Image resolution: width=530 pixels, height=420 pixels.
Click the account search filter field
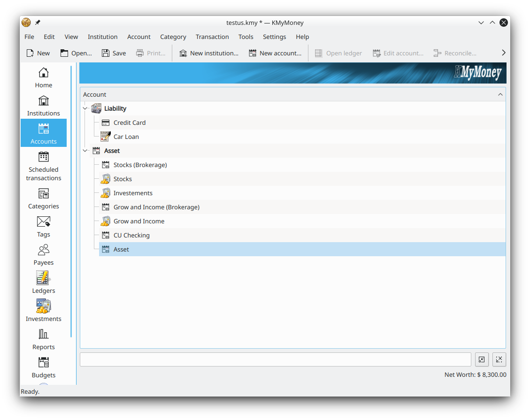coord(275,359)
